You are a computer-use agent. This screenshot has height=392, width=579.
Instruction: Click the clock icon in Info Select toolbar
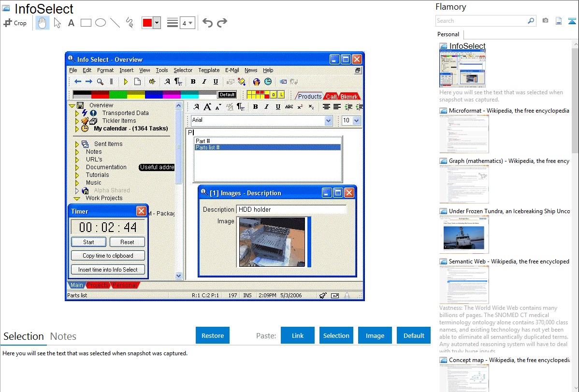268,82
